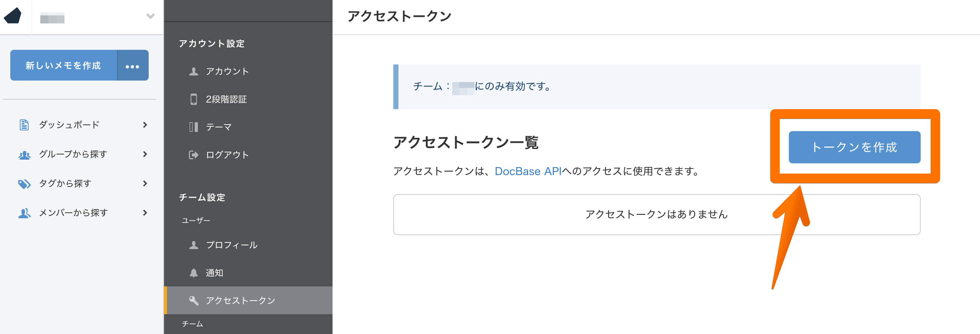Open the team switcher dropdown

[x=150, y=16]
